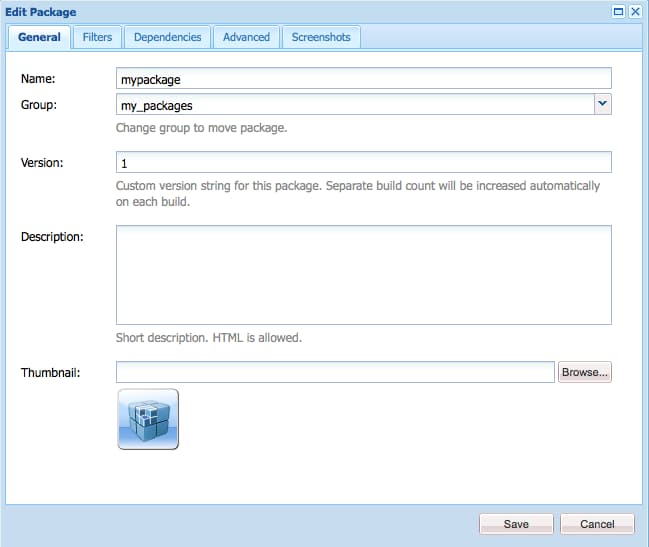Image resolution: width=649 pixels, height=547 pixels.
Task: Close the Edit Package dialog
Action: pyautogui.click(x=635, y=12)
